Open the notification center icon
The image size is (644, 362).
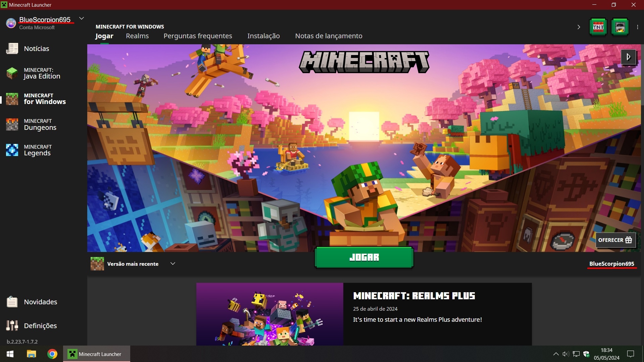[631, 354]
